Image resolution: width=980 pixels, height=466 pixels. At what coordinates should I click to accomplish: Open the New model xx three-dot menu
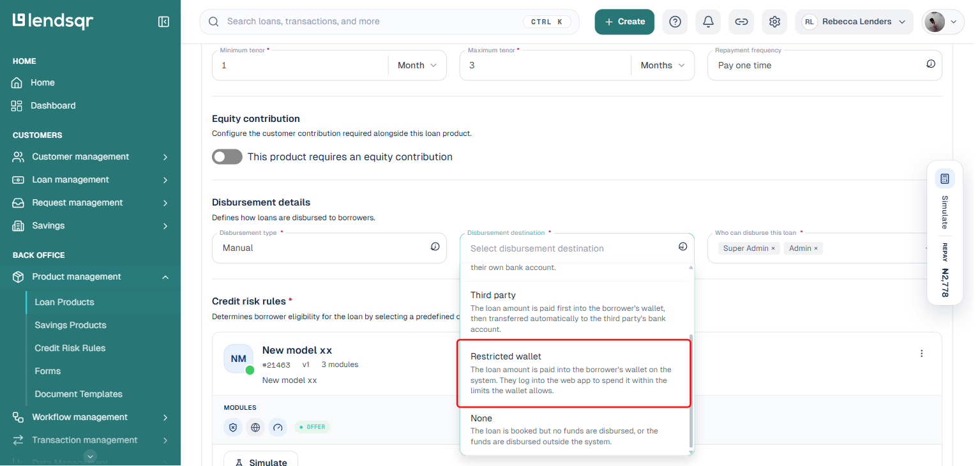tap(921, 354)
